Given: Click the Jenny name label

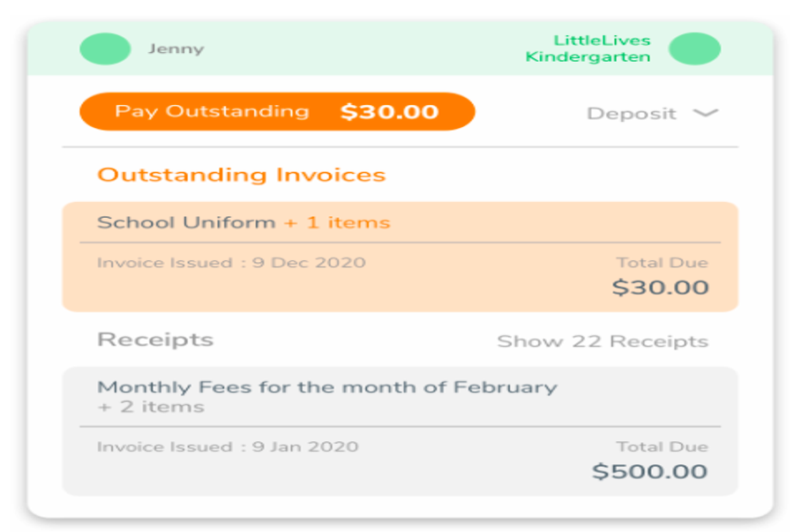Looking at the screenshot, I should tap(176, 49).
